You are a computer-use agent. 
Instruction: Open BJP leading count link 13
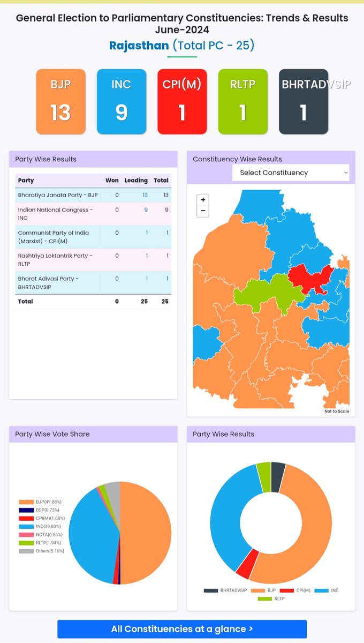pyautogui.click(x=145, y=195)
